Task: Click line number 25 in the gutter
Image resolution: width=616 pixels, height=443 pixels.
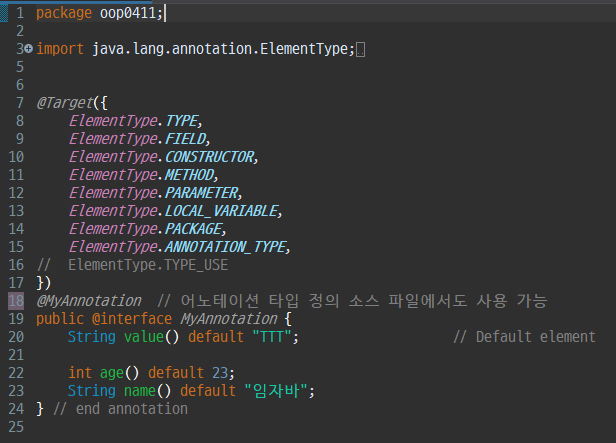Action: (x=16, y=427)
